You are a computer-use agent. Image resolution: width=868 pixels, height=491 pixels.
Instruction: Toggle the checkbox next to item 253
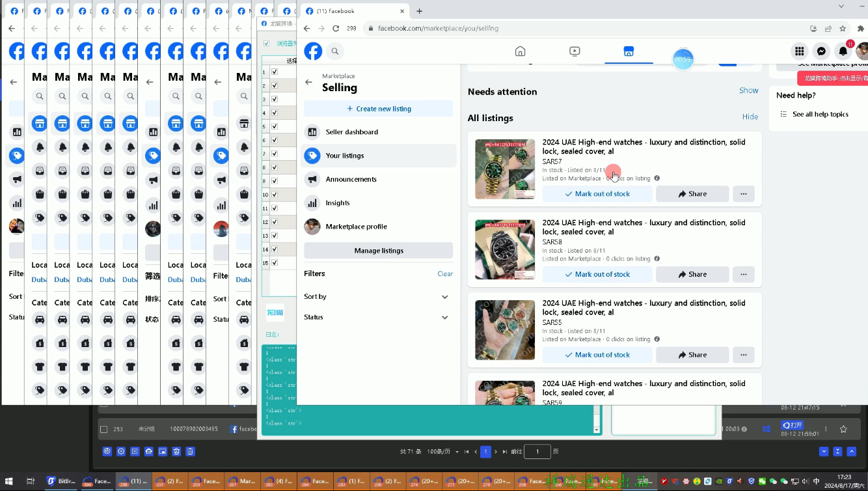click(104, 429)
